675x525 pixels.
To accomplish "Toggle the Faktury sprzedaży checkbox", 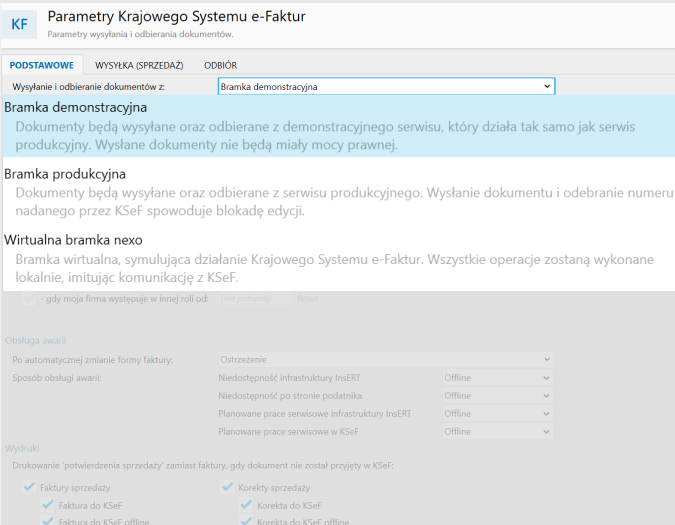I will click(29, 487).
